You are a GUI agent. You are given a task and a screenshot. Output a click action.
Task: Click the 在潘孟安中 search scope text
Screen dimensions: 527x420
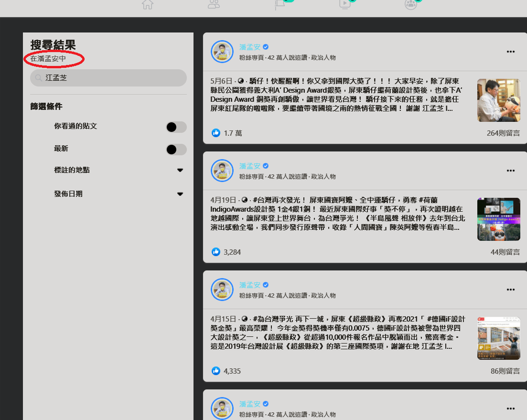point(48,59)
